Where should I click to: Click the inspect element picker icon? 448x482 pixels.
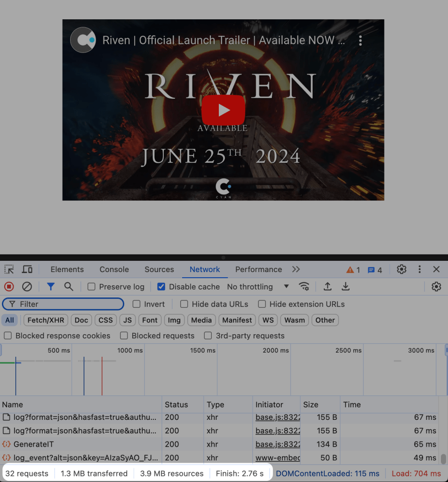(x=9, y=269)
